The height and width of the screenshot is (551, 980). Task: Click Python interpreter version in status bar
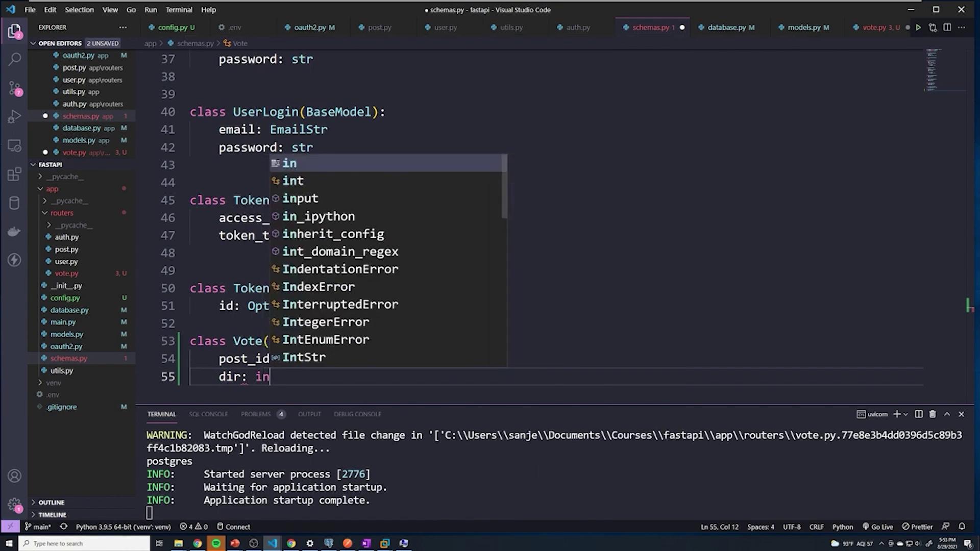pos(123,527)
